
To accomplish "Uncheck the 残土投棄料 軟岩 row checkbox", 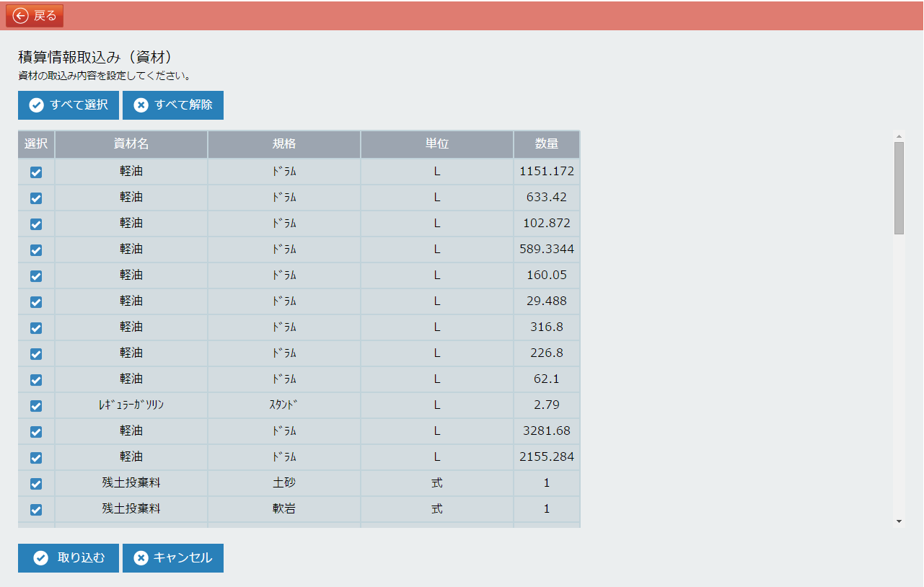I will point(36,510).
